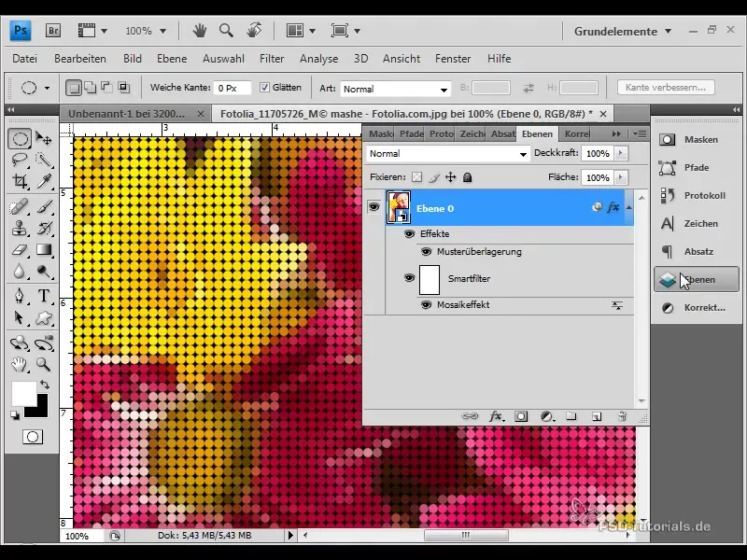Open Grundelemente workspace dropdown
747x560 pixels.
point(623,32)
